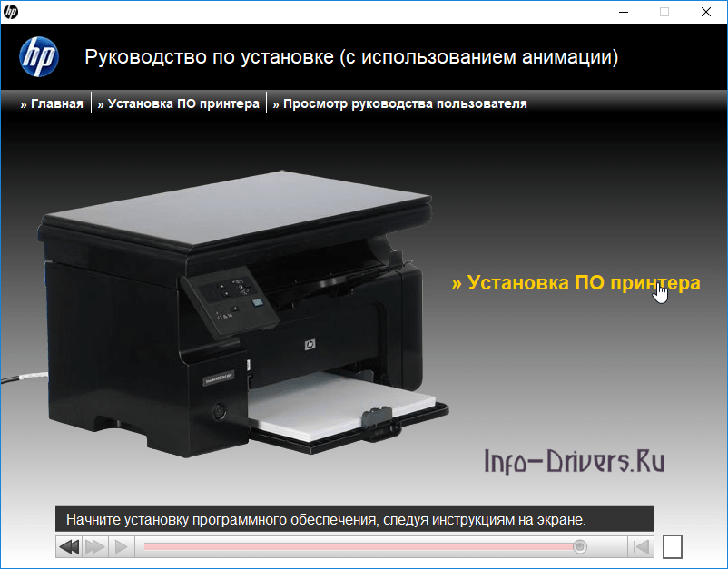Click the small HP icon in title bar
This screenshot has width=728, height=569.
[x=12, y=12]
